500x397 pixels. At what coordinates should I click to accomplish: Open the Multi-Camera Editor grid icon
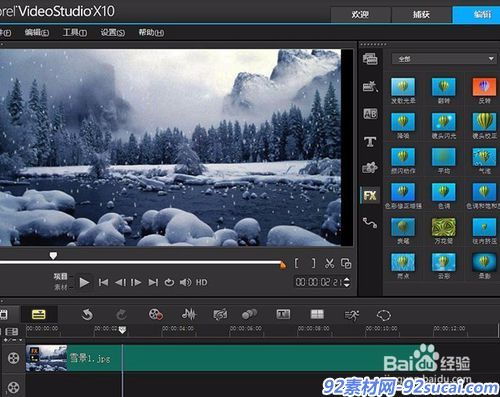pyautogui.click(x=317, y=314)
